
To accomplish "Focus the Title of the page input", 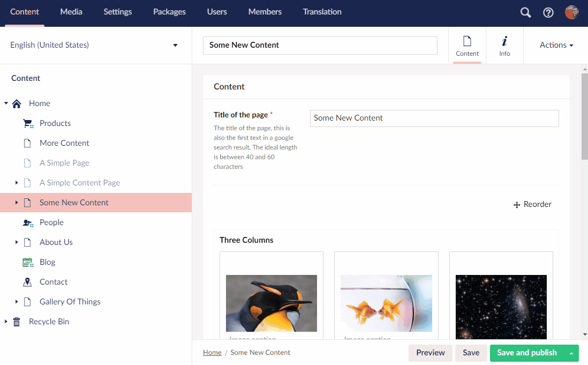I will tap(434, 118).
